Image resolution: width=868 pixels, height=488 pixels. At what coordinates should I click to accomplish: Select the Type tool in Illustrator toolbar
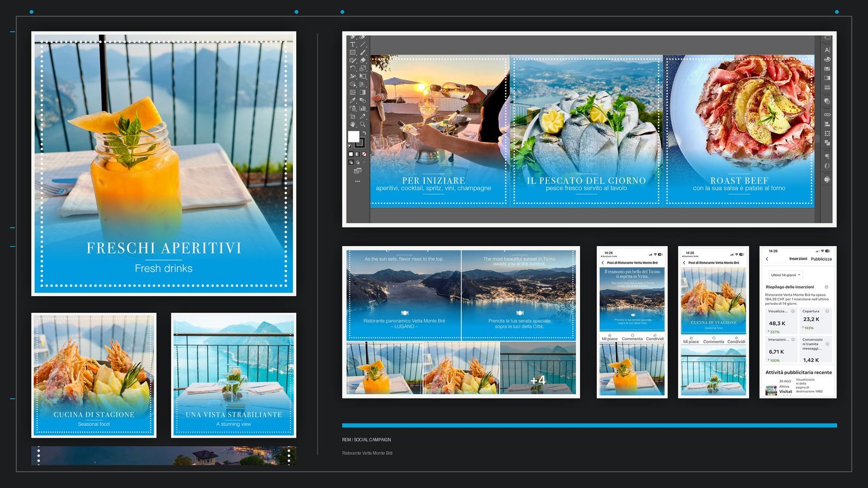click(x=353, y=44)
